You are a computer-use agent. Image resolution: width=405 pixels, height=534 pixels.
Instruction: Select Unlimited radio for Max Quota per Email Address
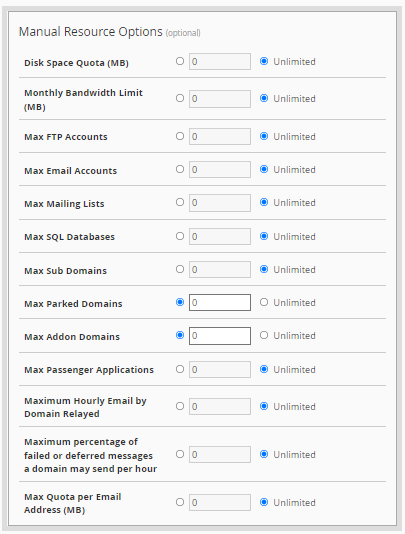point(264,502)
